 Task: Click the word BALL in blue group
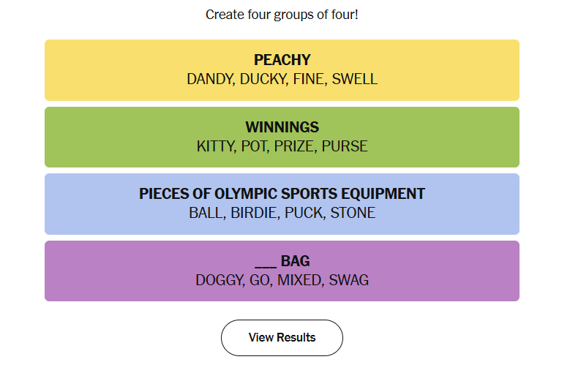(x=206, y=214)
